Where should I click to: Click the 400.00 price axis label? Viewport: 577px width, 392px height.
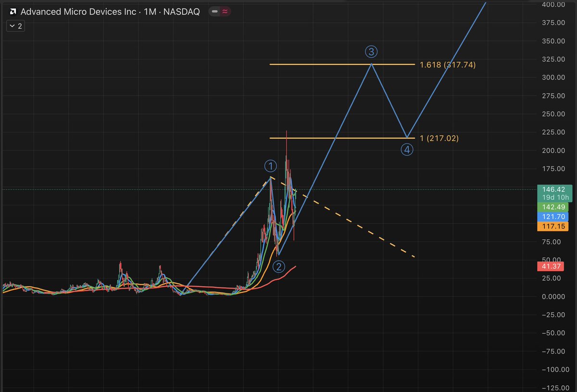553,4
